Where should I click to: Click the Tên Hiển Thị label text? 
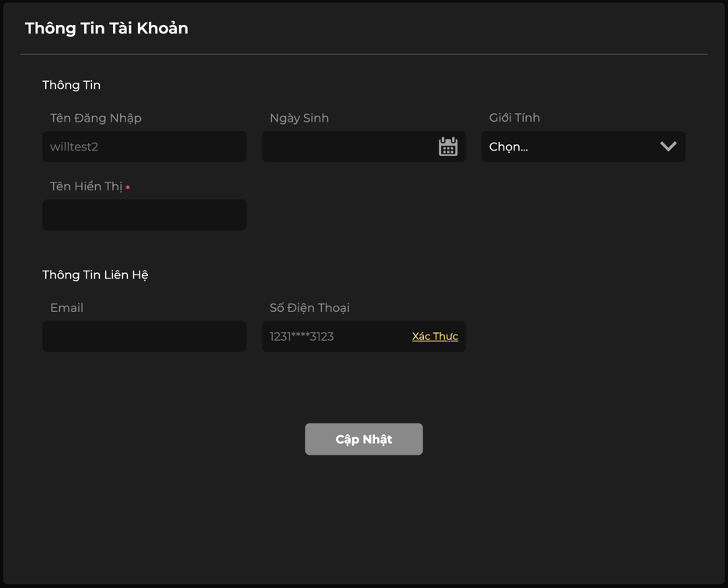point(86,186)
